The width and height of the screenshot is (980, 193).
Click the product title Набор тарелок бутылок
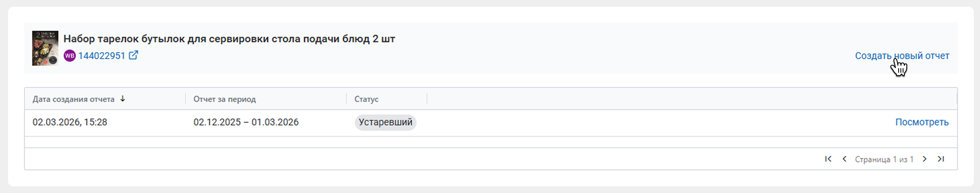(229, 39)
